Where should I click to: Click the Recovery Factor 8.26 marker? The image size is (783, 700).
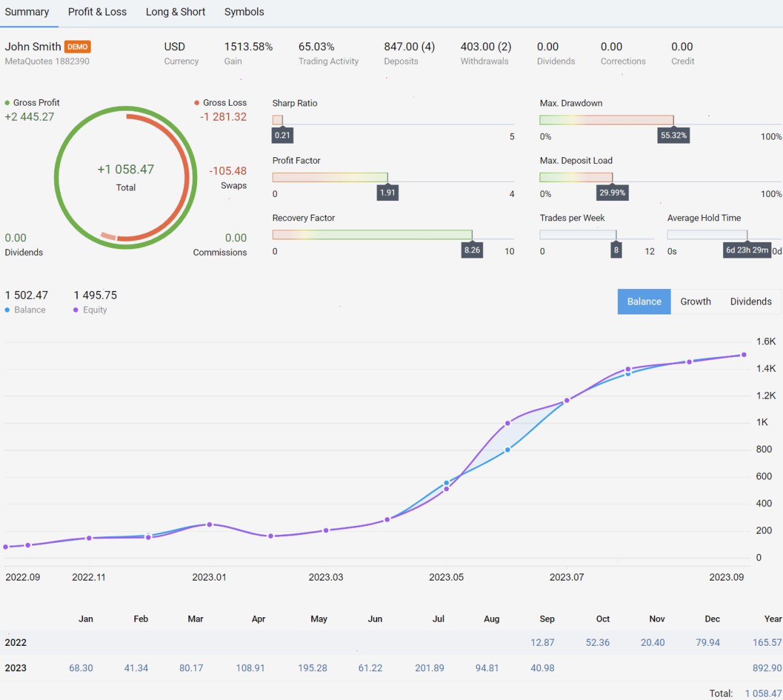472,250
